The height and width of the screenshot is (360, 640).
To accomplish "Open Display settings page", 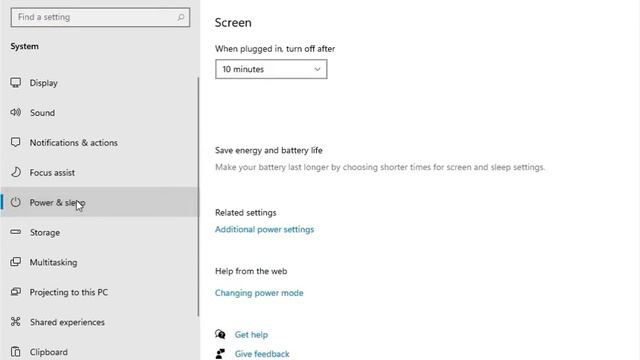I will [x=100, y=83].
